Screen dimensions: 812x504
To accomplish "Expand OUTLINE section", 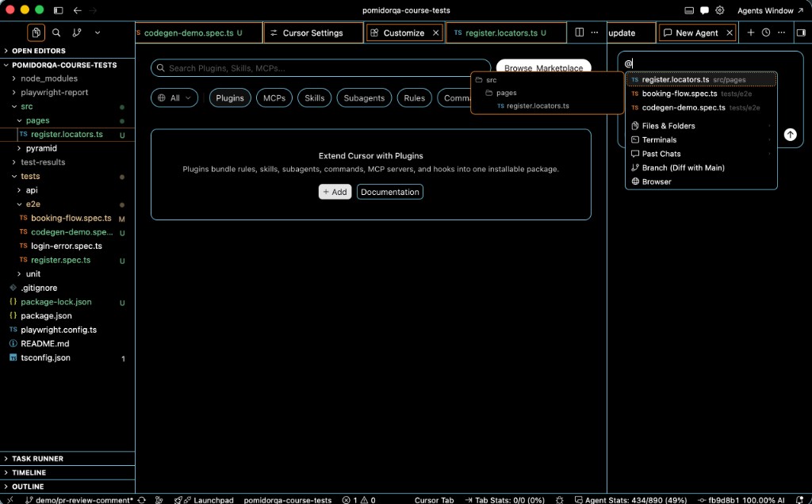I will [67, 487].
